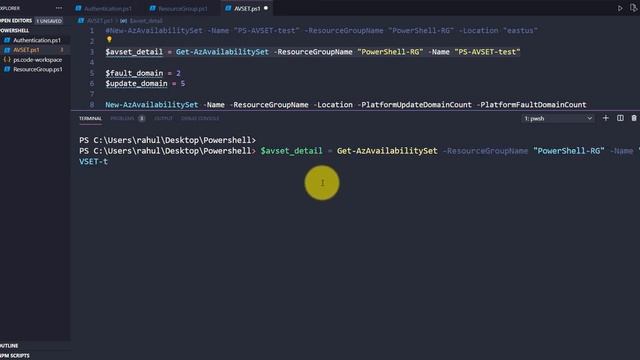Viewport: 640px width, 360px height.
Task: Click "PS-AVSET-test" string on line 3
Action: 487,52
